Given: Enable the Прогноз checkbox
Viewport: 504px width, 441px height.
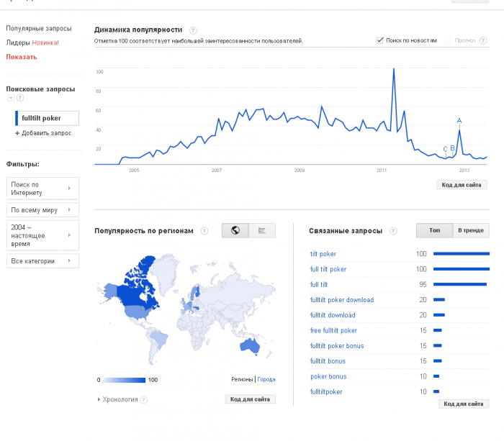Looking at the screenshot, I should 449,41.
